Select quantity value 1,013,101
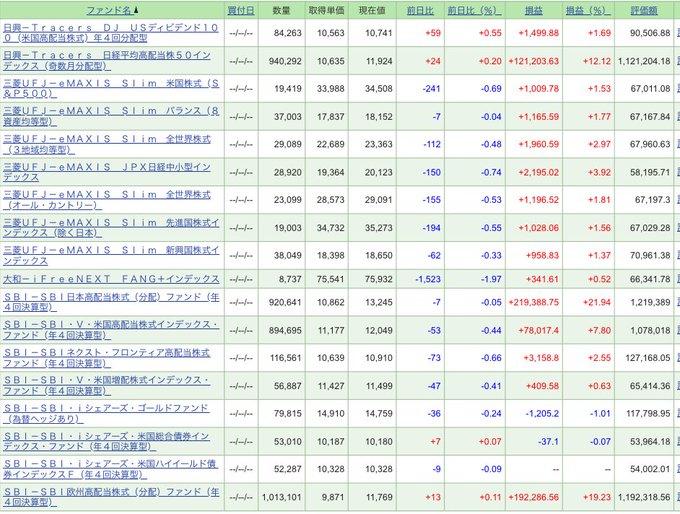This screenshot has height=514, width=680. click(281, 498)
